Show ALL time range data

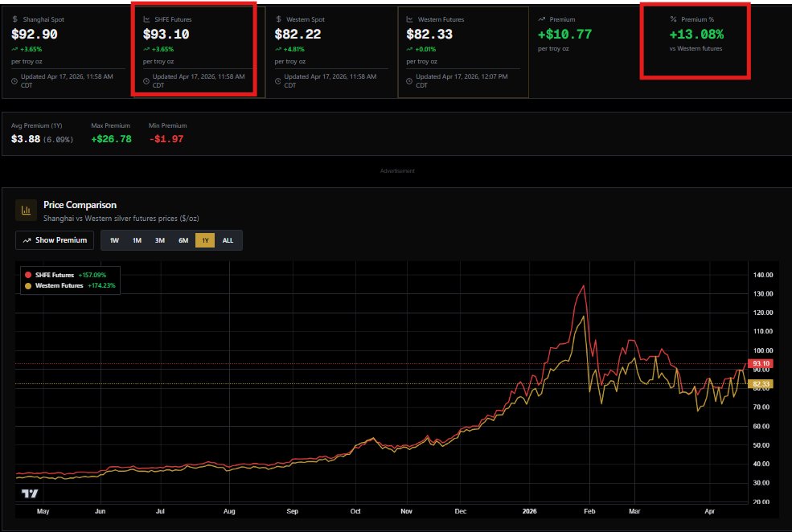tap(228, 240)
